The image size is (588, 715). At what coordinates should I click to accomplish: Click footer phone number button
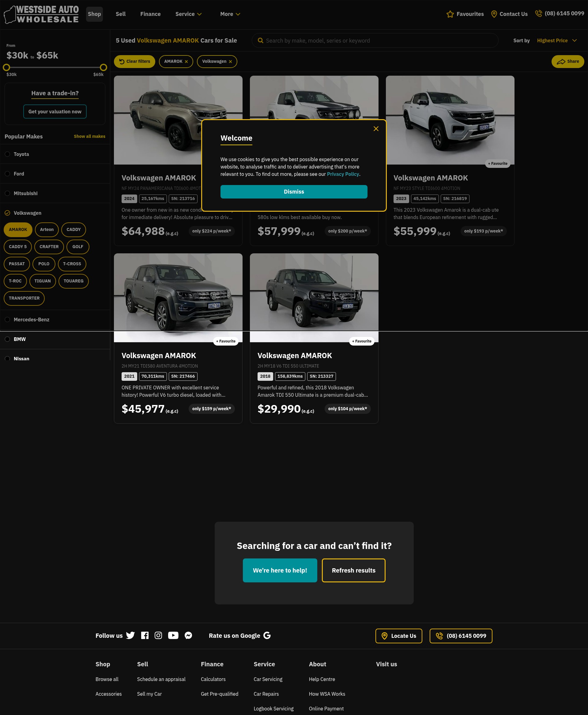pos(461,636)
